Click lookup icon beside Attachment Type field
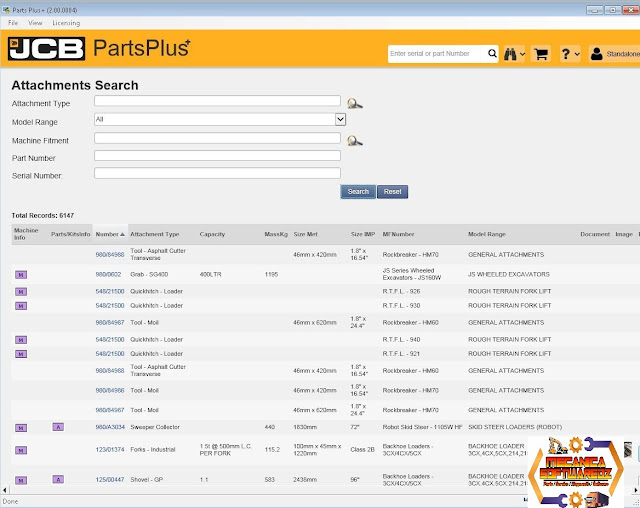The height and width of the screenshot is (508, 640). click(x=354, y=103)
